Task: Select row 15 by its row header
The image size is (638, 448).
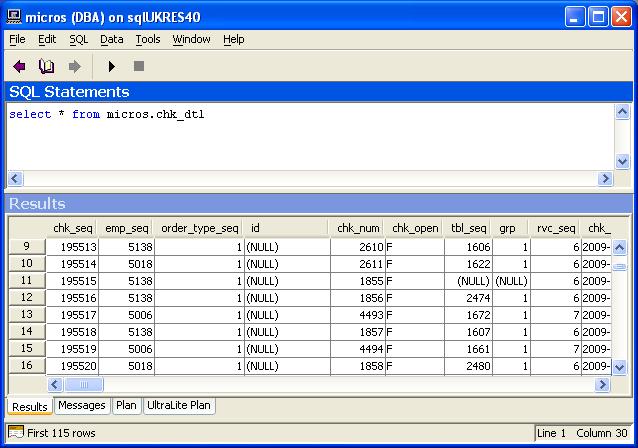Action: coord(27,349)
